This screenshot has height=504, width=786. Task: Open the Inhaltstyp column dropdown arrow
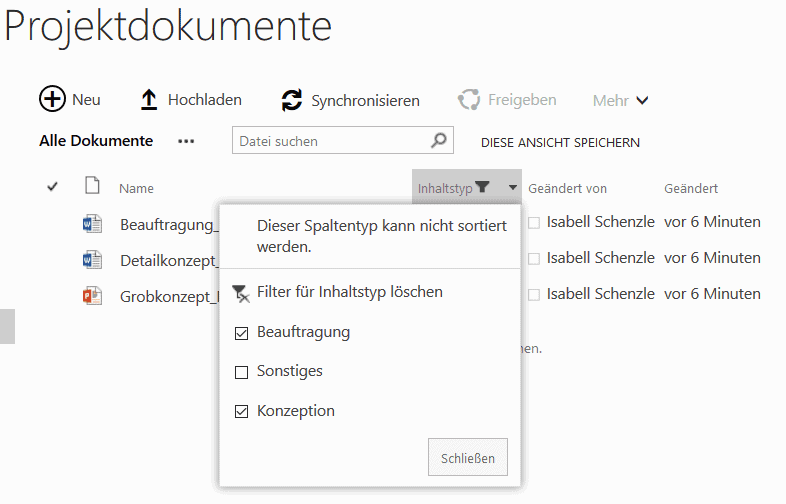[x=512, y=188]
